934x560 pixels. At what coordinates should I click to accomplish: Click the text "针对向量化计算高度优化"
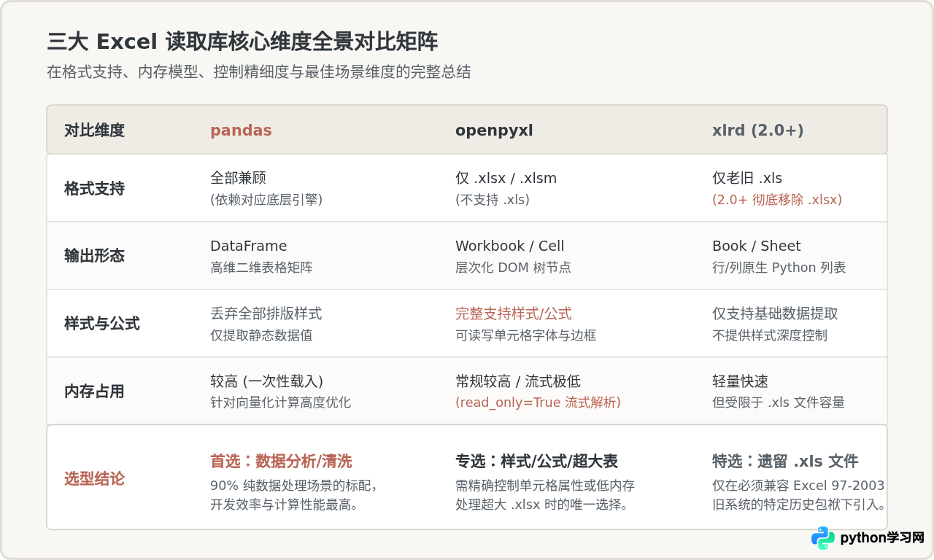[281, 402]
